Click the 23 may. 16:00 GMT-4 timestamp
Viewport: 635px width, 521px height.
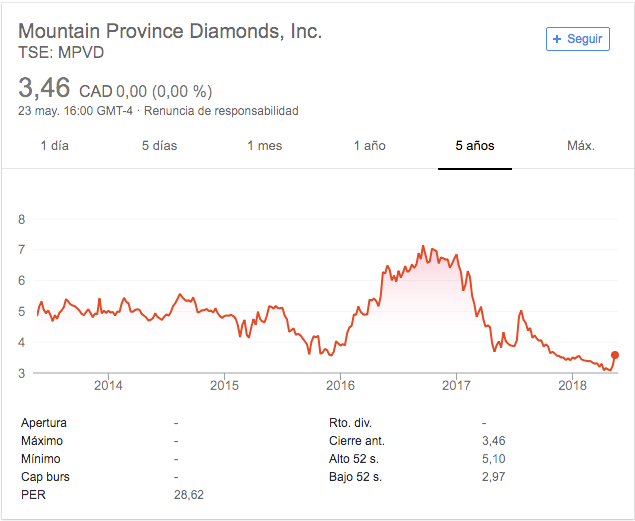tap(75, 111)
